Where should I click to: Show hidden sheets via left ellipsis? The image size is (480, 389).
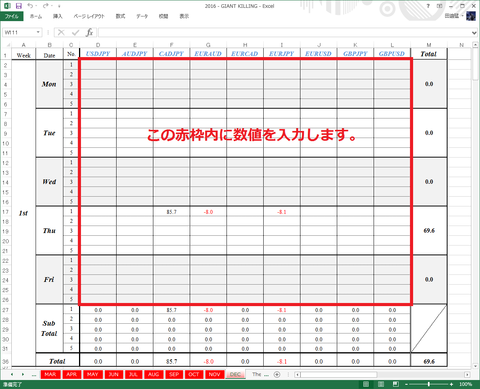[x=34, y=375]
